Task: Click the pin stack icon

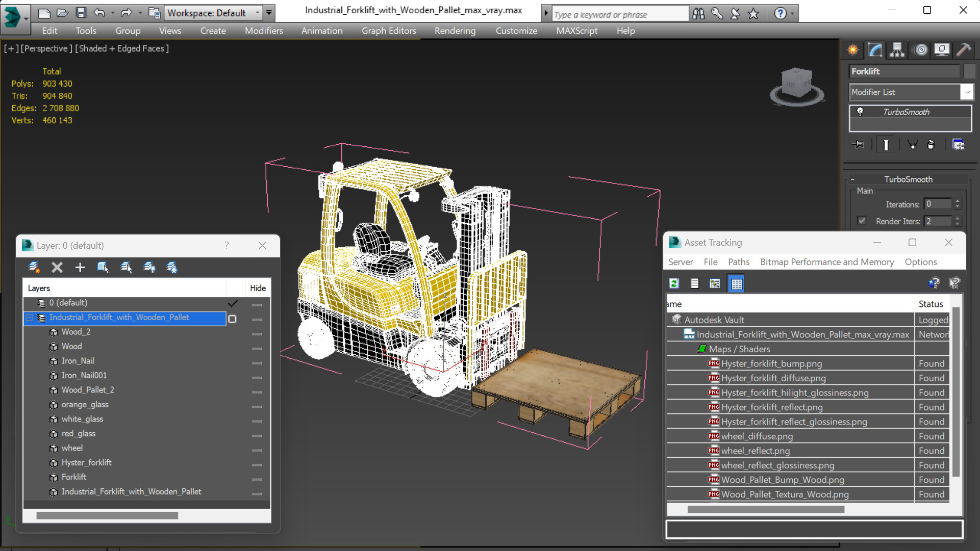Action: point(858,145)
